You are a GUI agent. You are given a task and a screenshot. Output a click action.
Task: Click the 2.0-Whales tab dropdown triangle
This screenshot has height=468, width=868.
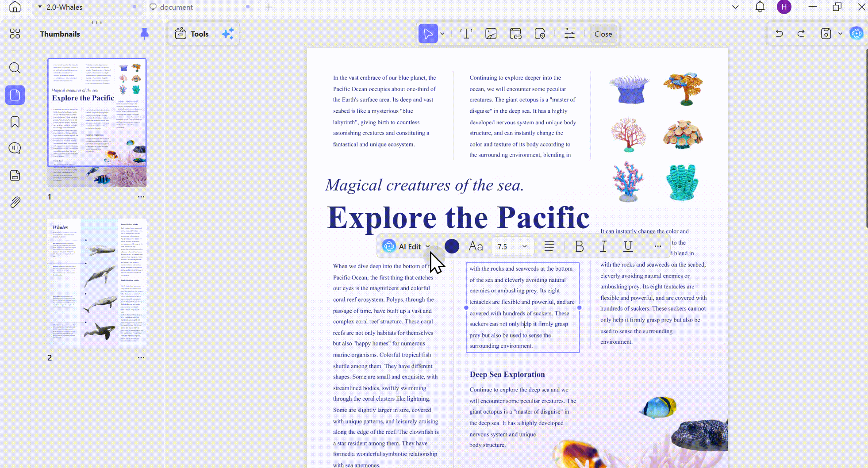coord(40,7)
